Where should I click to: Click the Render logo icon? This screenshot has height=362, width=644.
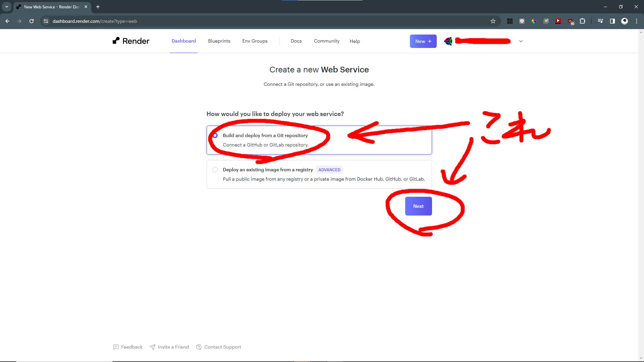point(116,41)
